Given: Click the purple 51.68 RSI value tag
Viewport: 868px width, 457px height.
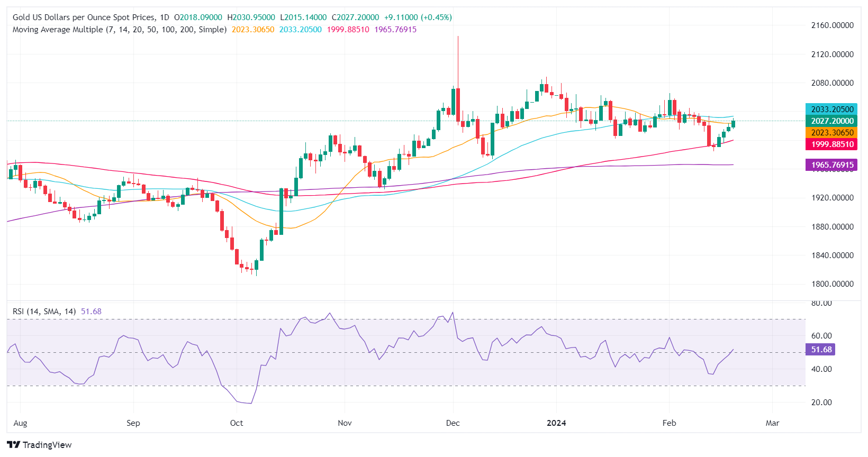Looking at the screenshot, I should 821,350.
